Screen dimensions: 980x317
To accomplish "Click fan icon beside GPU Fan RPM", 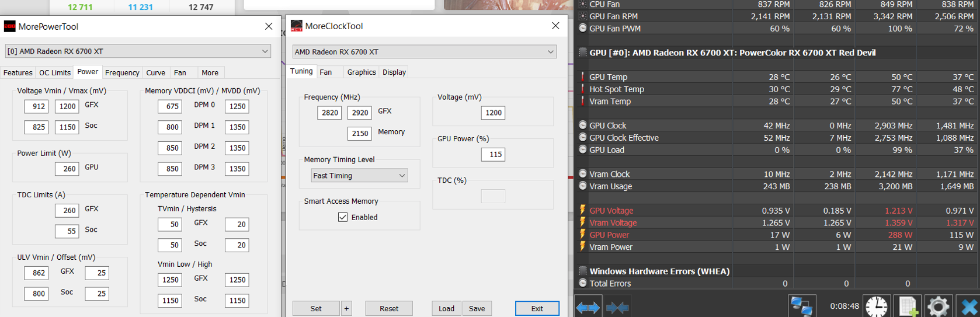I will (x=583, y=16).
